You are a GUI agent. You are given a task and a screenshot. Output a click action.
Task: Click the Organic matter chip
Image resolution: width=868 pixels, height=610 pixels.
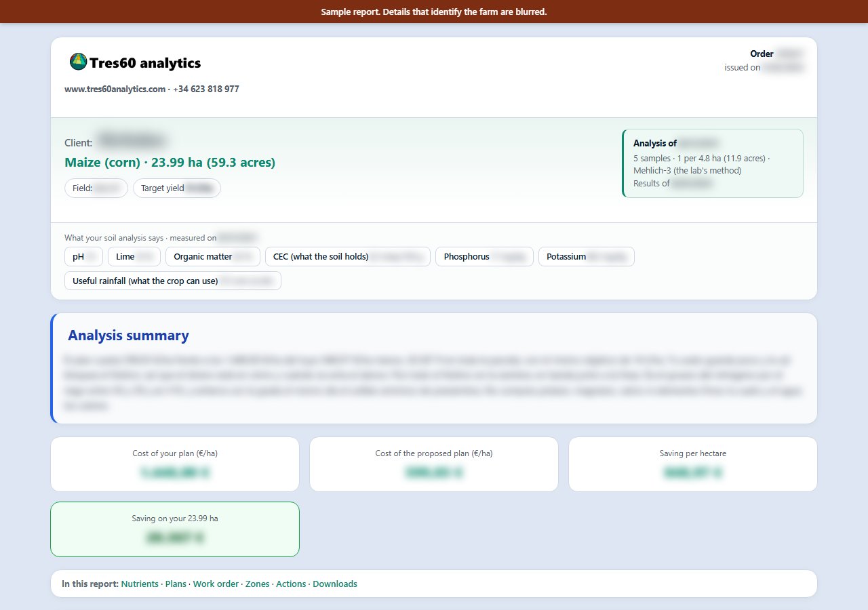coord(213,257)
